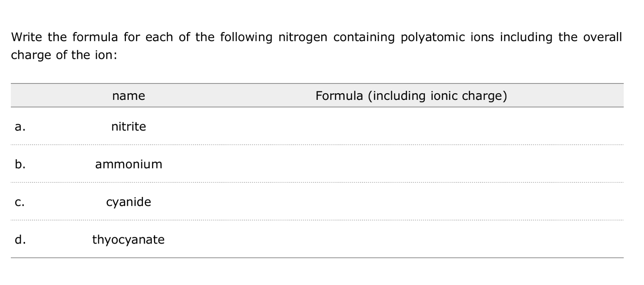644x285 pixels.
Task: Select the 'Formula (including ionic charge)' header
Action: tap(411, 96)
